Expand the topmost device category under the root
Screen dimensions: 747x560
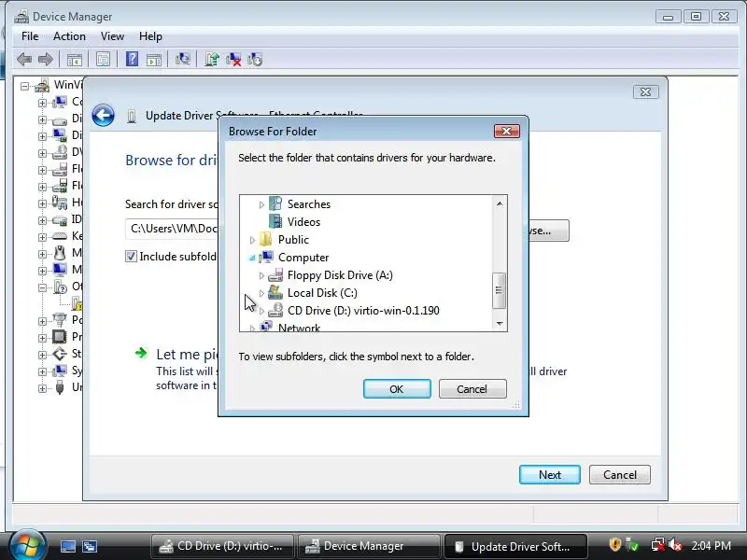coord(42,103)
